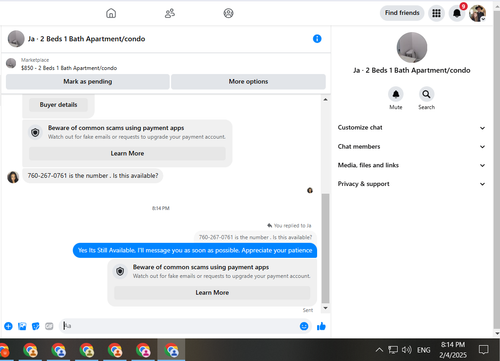Send a thumbs-up like
Image resolution: width=500 pixels, height=361 pixels.
pos(321,326)
